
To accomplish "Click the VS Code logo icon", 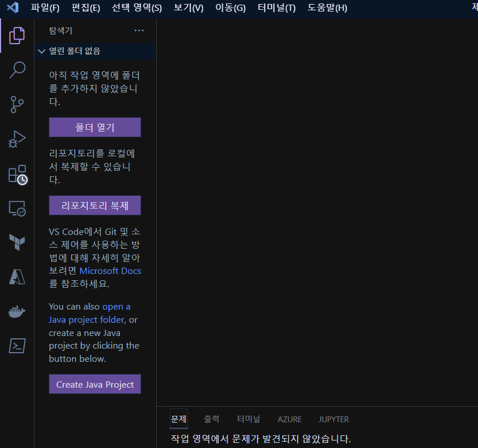I will click(x=13, y=7).
